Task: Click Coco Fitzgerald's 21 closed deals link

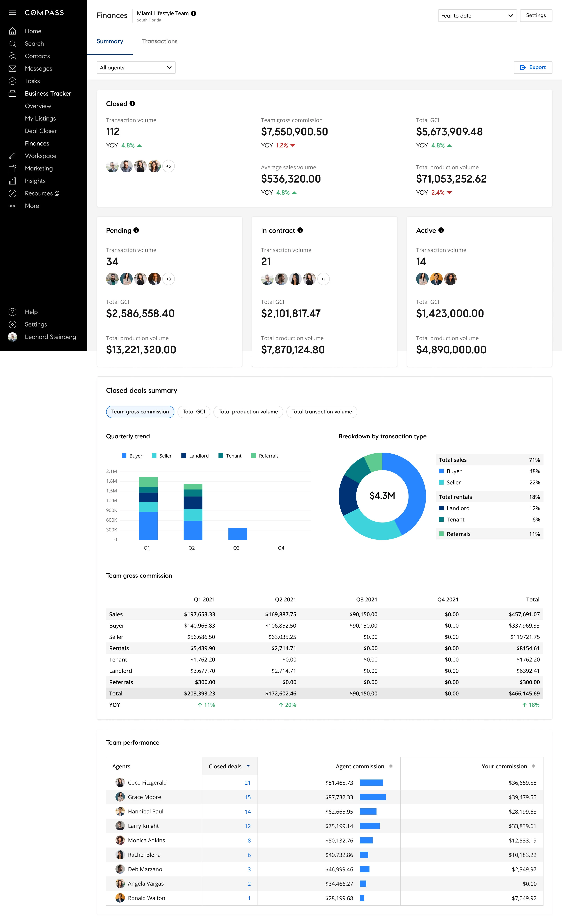Action: (247, 783)
